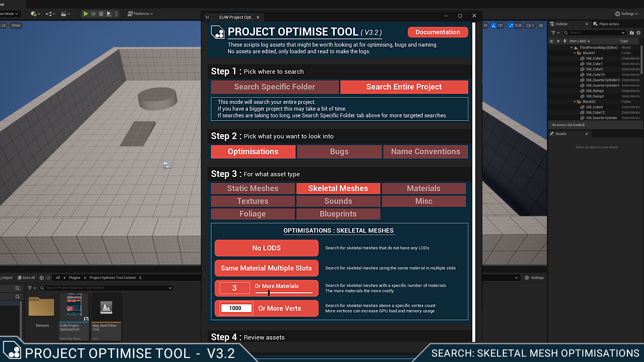Create new folder in Outliner icon
The height and width of the screenshot is (362, 644).
[632, 33]
